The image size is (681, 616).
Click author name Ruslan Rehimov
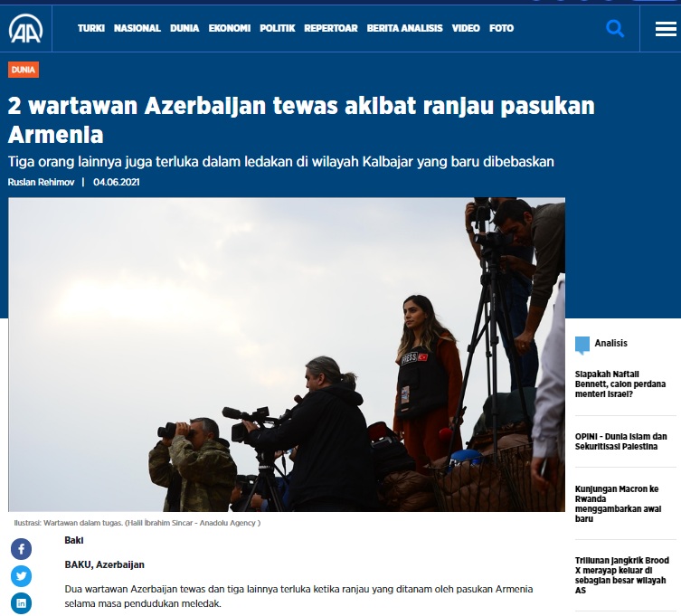(42, 182)
